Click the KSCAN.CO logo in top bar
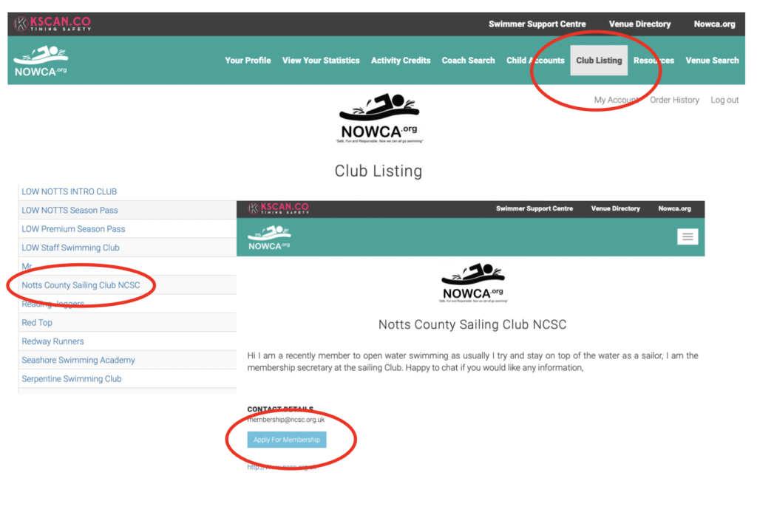The height and width of the screenshot is (532, 757). click(52, 23)
